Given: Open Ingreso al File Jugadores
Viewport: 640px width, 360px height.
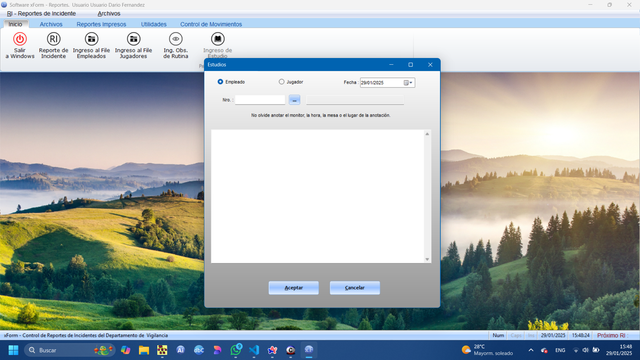Looking at the screenshot, I should coord(133,39).
